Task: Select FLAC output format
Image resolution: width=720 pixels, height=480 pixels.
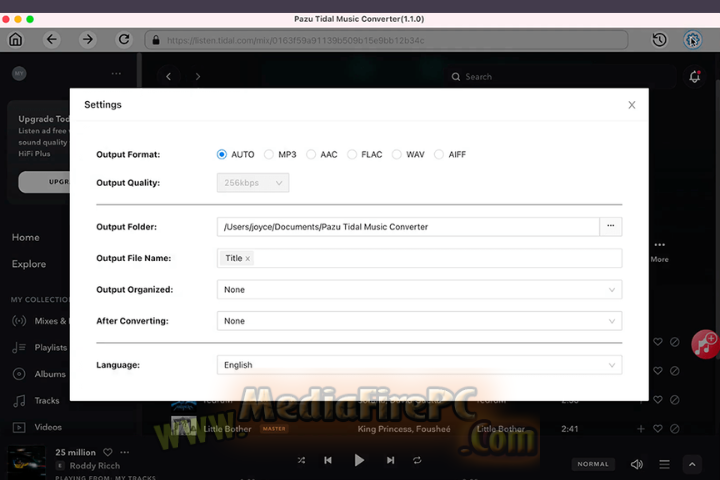Action: (352, 154)
